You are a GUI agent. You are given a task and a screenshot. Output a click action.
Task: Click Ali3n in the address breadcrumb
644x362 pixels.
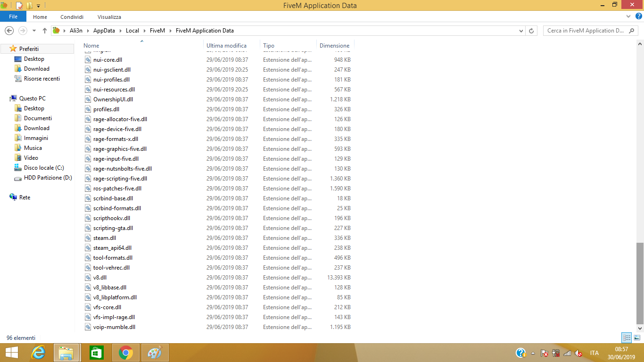tap(75, 31)
